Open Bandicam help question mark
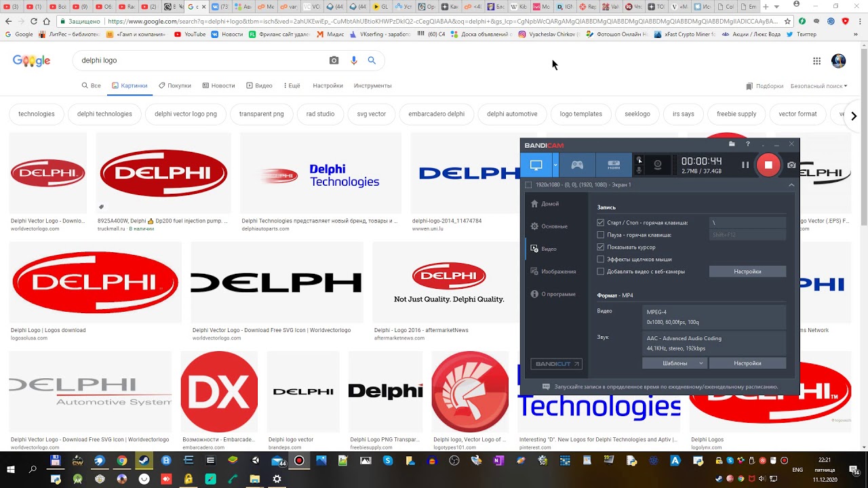Viewport: 868px width, 488px height. pyautogui.click(x=748, y=144)
